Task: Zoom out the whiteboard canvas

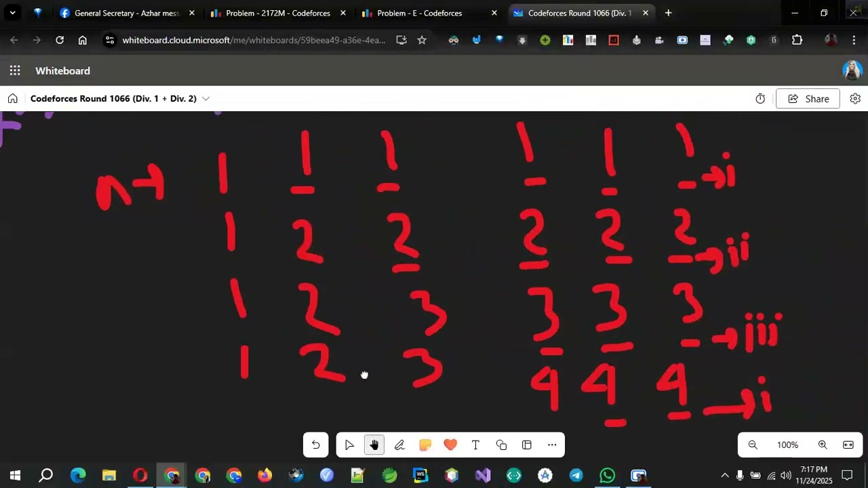Action: [753, 445]
